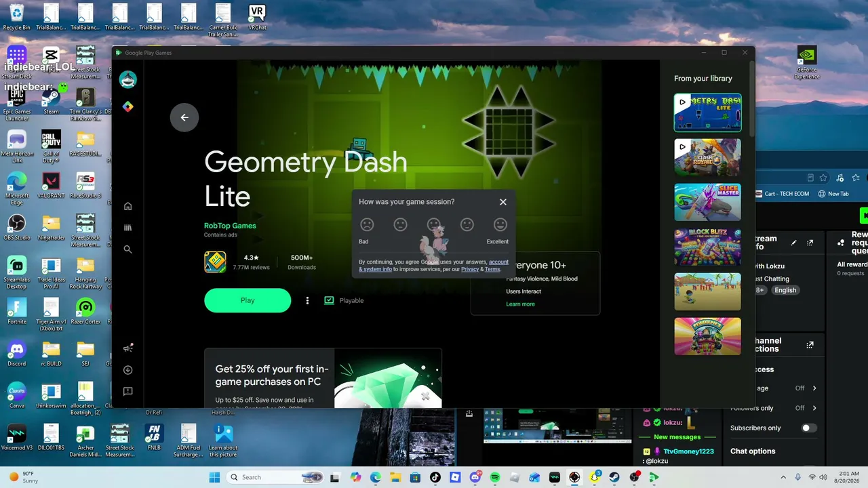Image resolution: width=868 pixels, height=488 pixels.
Task: Select the Canva desktop shortcut
Action: (x=17, y=396)
